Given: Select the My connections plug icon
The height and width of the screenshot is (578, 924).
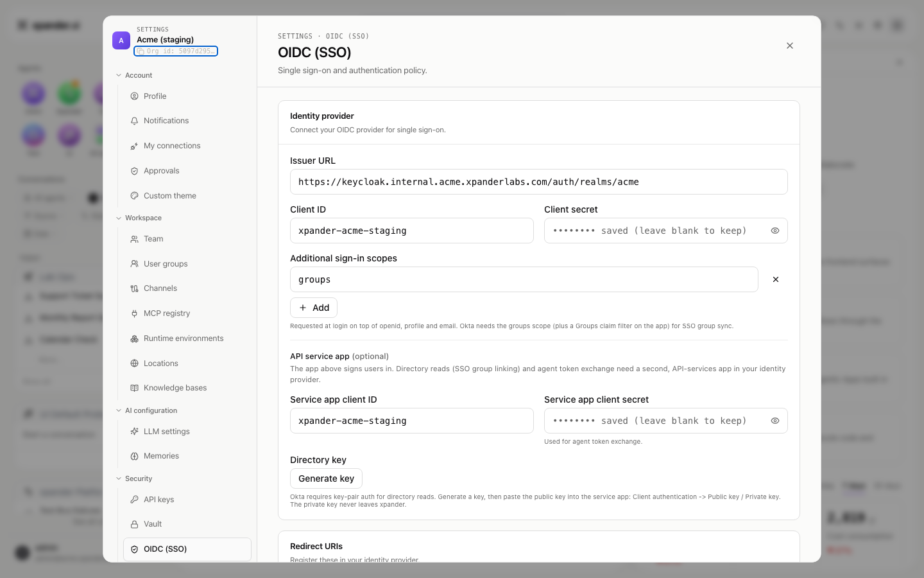Looking at the screenshot, I should (135, 146).
